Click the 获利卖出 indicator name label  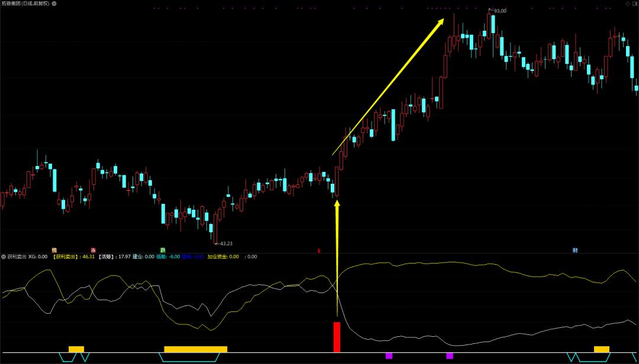pyautogui.click(x=17, y=257)
